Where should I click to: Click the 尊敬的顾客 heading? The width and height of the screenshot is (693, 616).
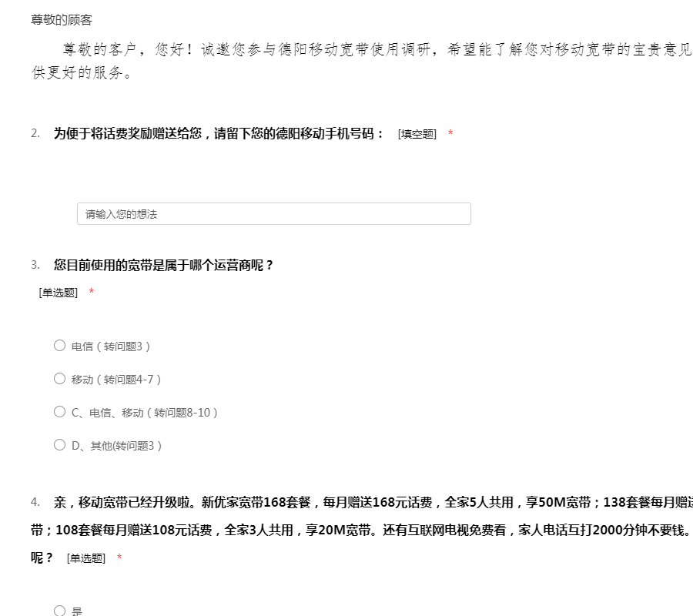(62, 20)
